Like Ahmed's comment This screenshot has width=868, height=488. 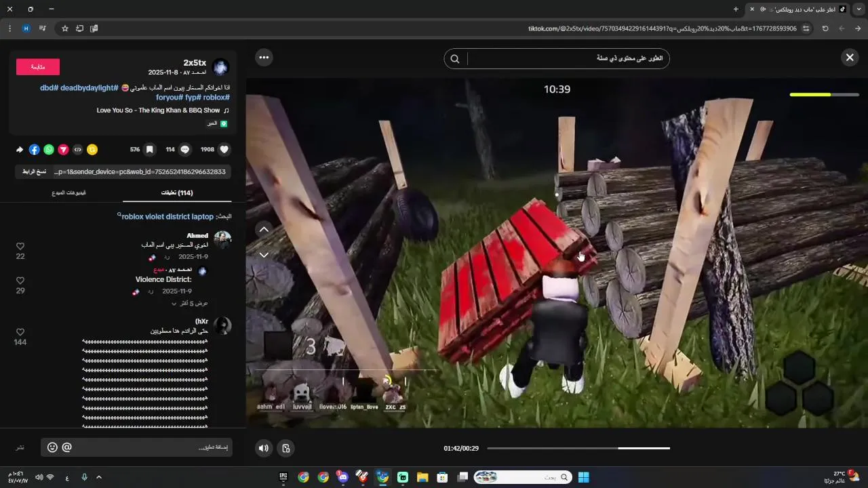(x=20, y=246)
